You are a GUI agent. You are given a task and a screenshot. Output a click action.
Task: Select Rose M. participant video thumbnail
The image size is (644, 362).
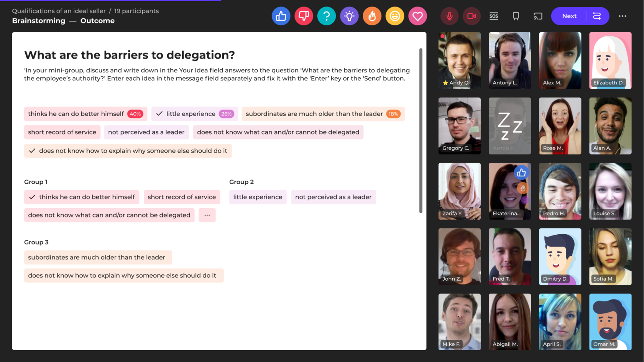point(560,126)
